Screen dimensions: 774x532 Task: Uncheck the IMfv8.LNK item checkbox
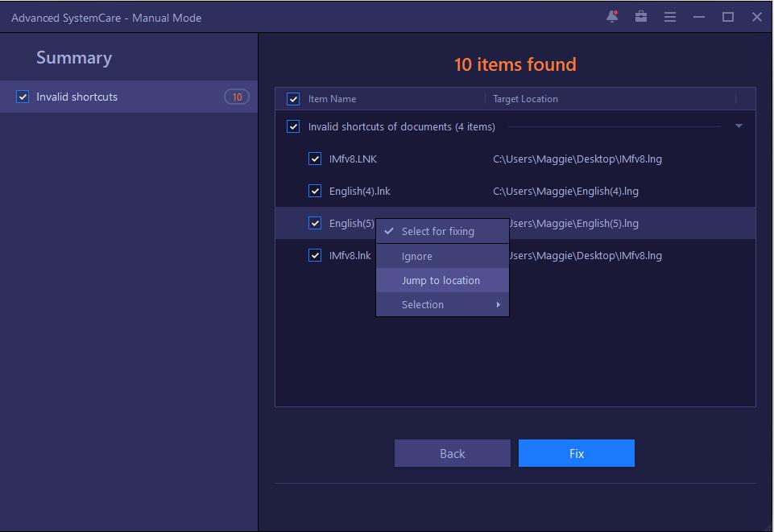click(x=315, y=159)
